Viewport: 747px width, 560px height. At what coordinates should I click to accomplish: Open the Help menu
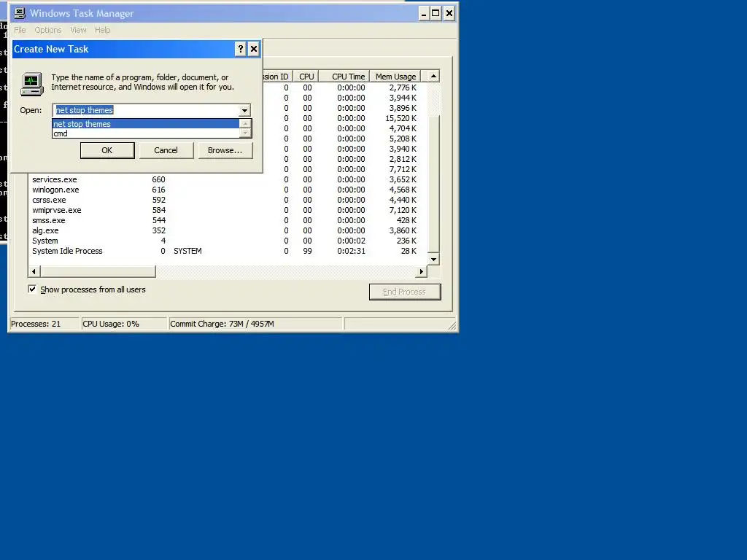click(102, 30)
